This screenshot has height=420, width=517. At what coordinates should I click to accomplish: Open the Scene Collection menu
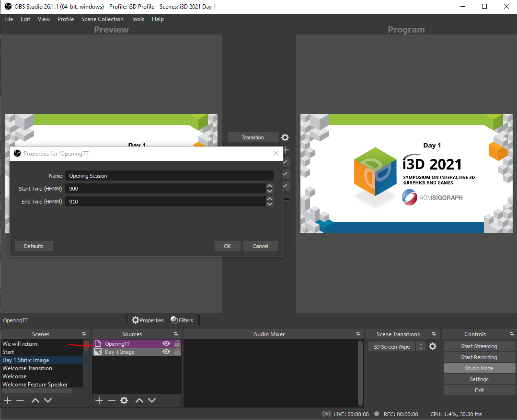[102, 19]
